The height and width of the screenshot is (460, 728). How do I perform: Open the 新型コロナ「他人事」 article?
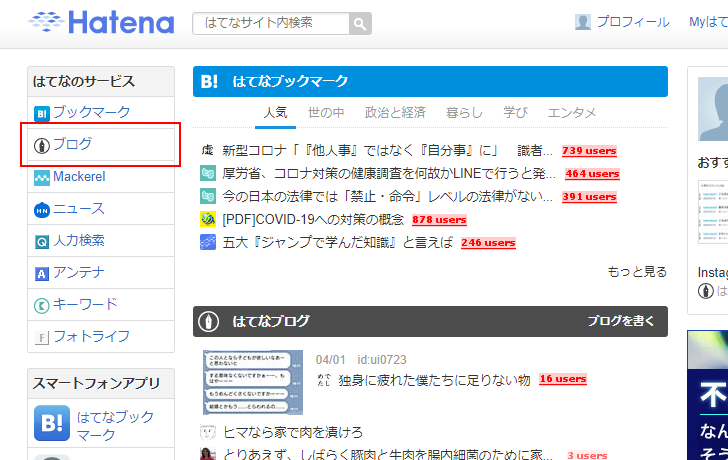(x=388, y=150)
